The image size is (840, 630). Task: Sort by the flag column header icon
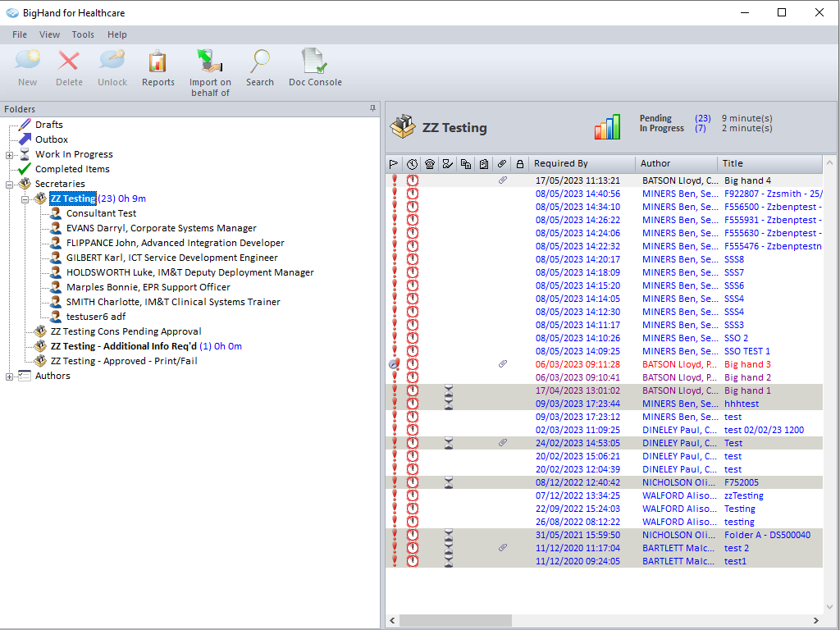394,164
